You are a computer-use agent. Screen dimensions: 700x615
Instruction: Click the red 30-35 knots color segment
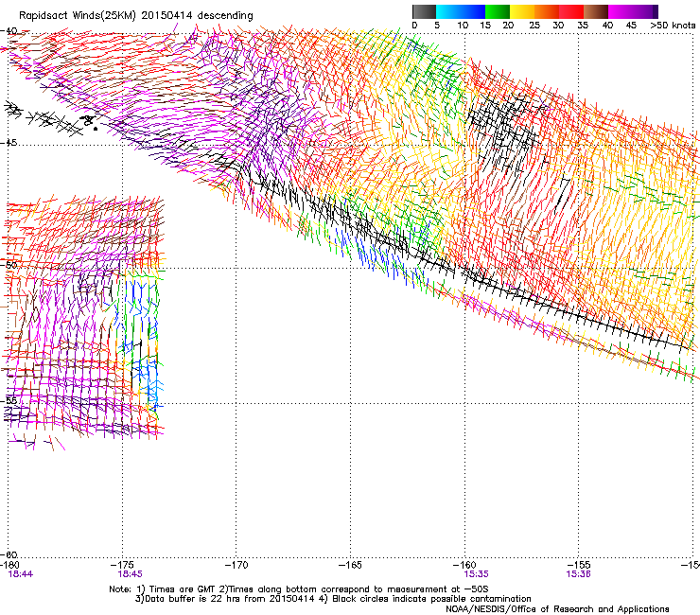tap(571, 11)
